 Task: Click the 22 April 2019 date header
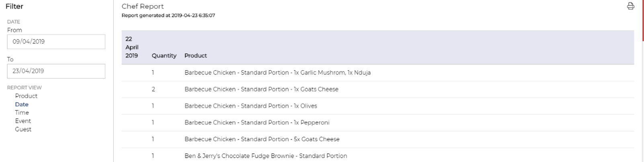point(132,47)
